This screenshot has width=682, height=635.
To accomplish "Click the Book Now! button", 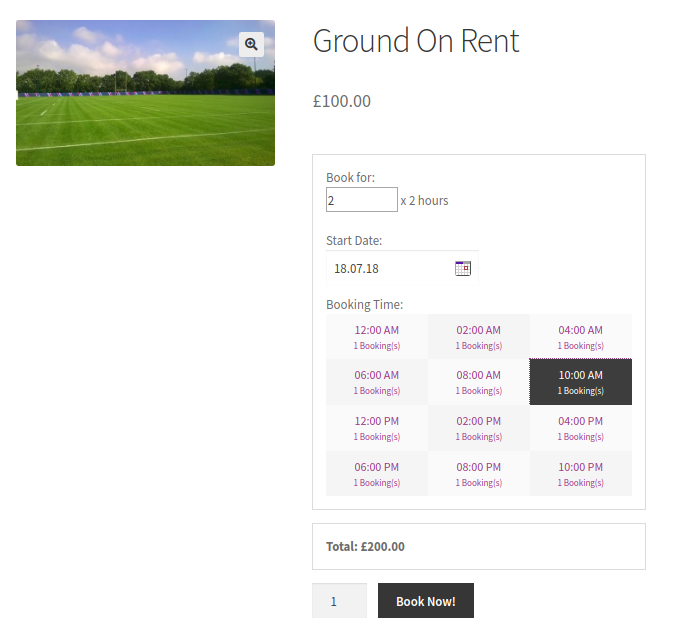I will [426, 601].
